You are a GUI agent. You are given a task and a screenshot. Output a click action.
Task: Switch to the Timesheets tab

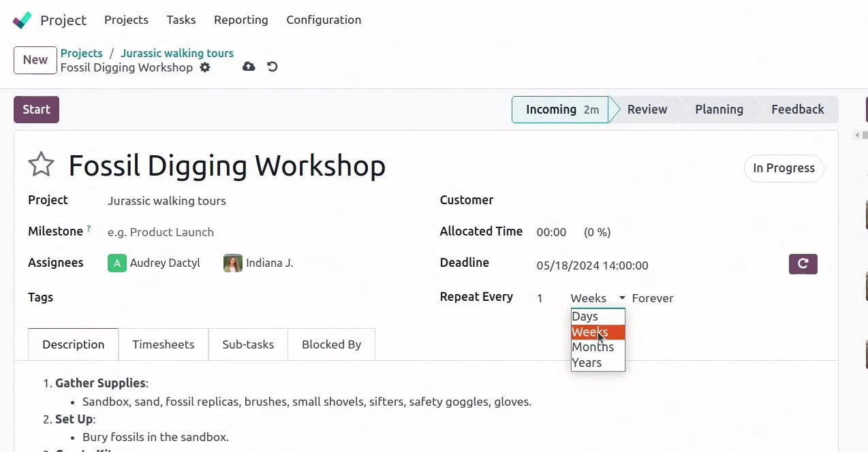click(163, 344)
